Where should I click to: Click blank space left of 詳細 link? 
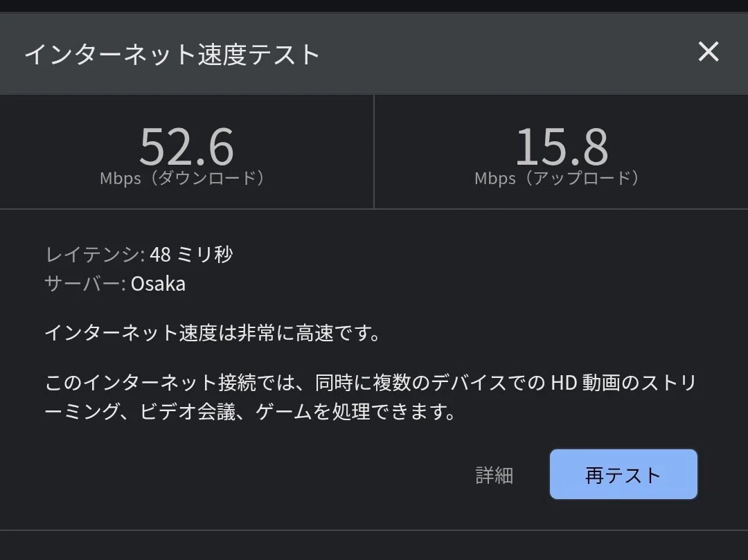pos(258,475)
